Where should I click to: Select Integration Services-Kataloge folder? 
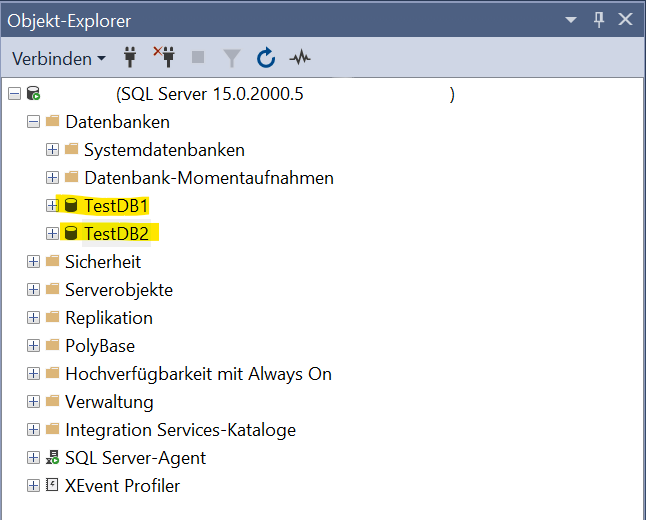pyautogui.click(x=180, y=430)
